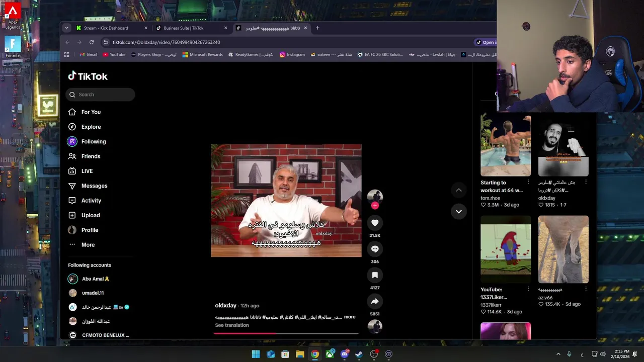Viewport: 644px width, 362px height.
Task: Open Fortnite desktop shortcut
Action: (13, 47)
